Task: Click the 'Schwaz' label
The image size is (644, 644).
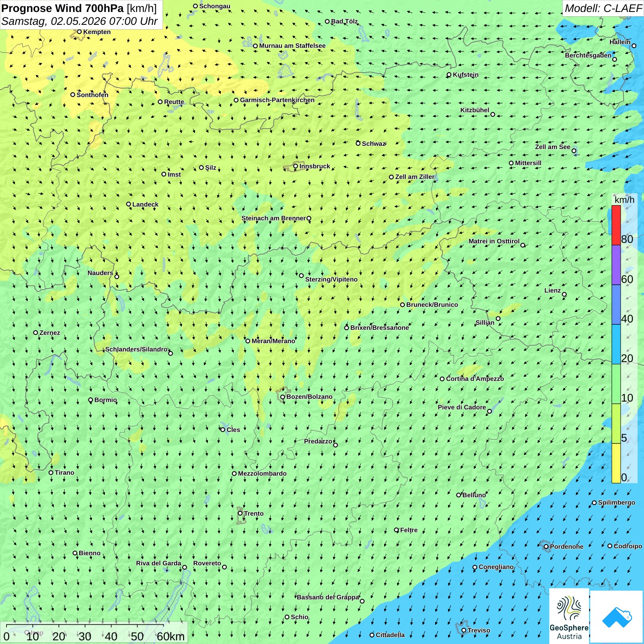Action: (374, 144)
